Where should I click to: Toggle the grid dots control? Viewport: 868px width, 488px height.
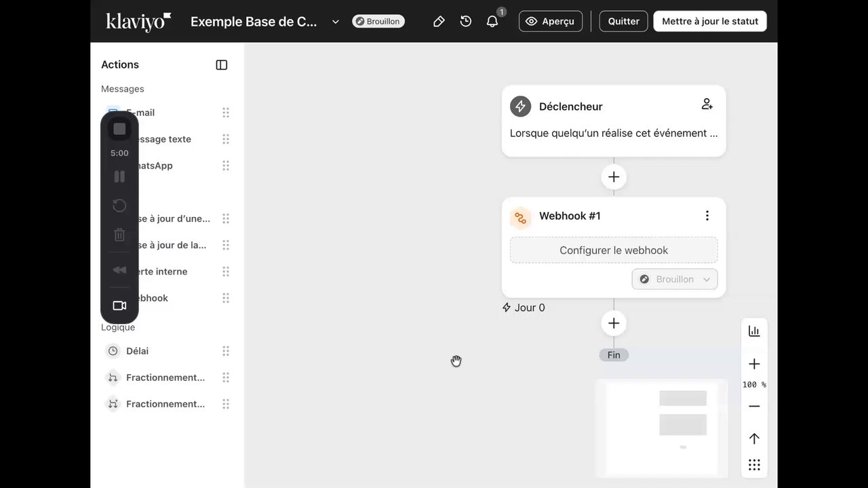coord(754,465)
